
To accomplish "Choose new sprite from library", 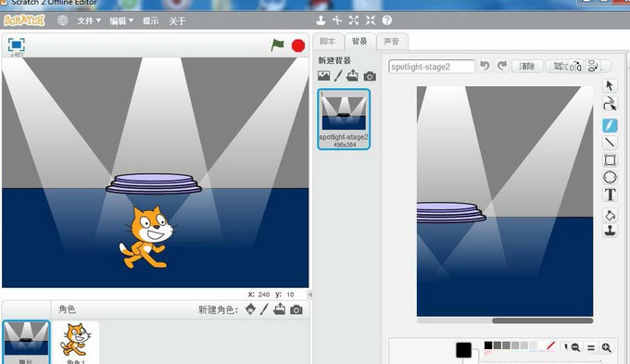I will 250,309.
